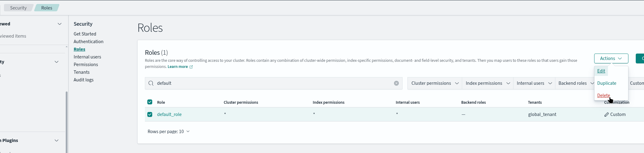Screen dimensions: 644x153
Task: Select Delete in the Actions menu
Action: coord(603,95)
